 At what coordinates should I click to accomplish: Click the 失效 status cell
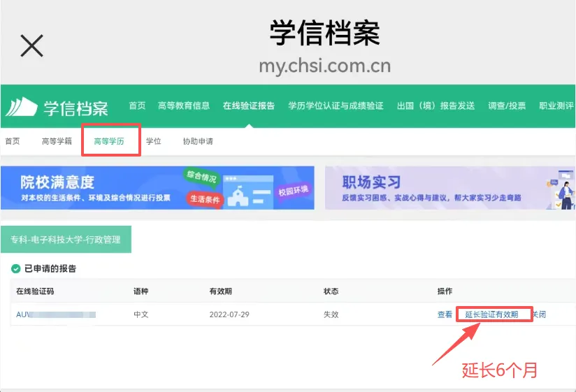point(331,314)
